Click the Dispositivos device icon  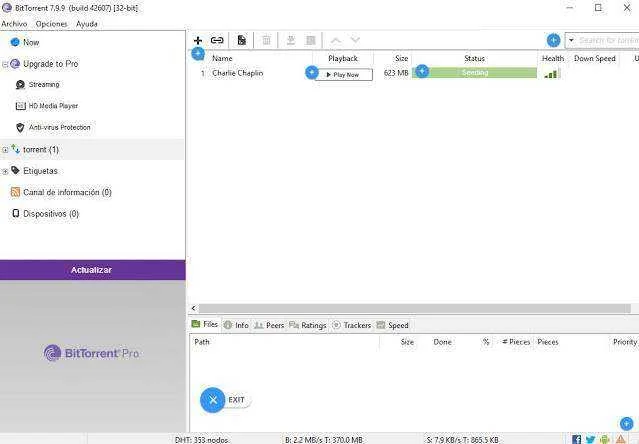tap(15, 213)
